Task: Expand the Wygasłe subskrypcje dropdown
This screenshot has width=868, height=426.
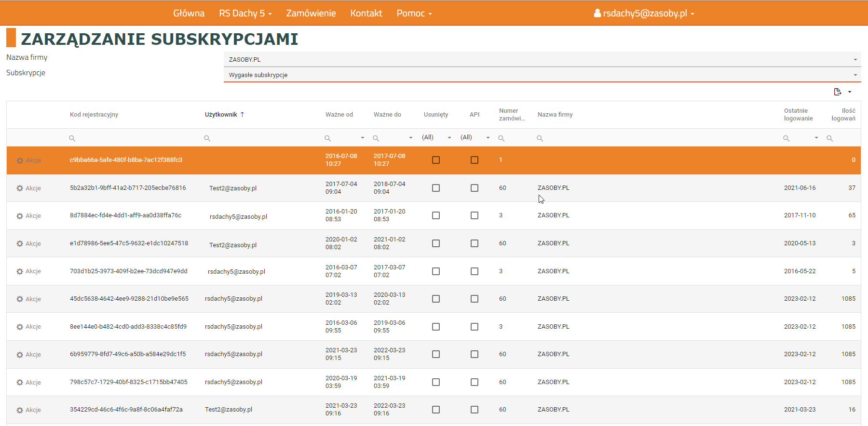Action: click(x=542, y=75)
